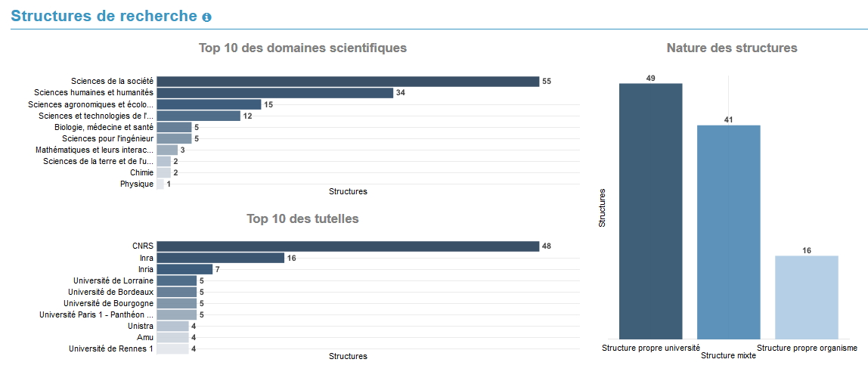Click the value 55 beside top bar

547,82
